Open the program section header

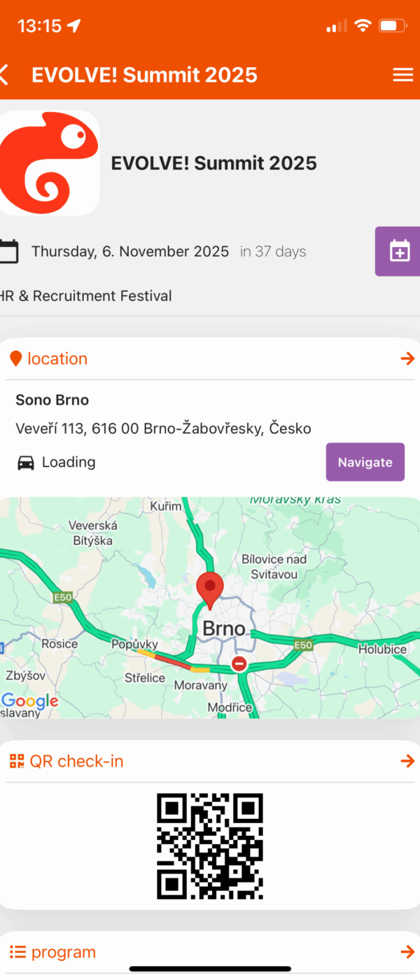64,952
